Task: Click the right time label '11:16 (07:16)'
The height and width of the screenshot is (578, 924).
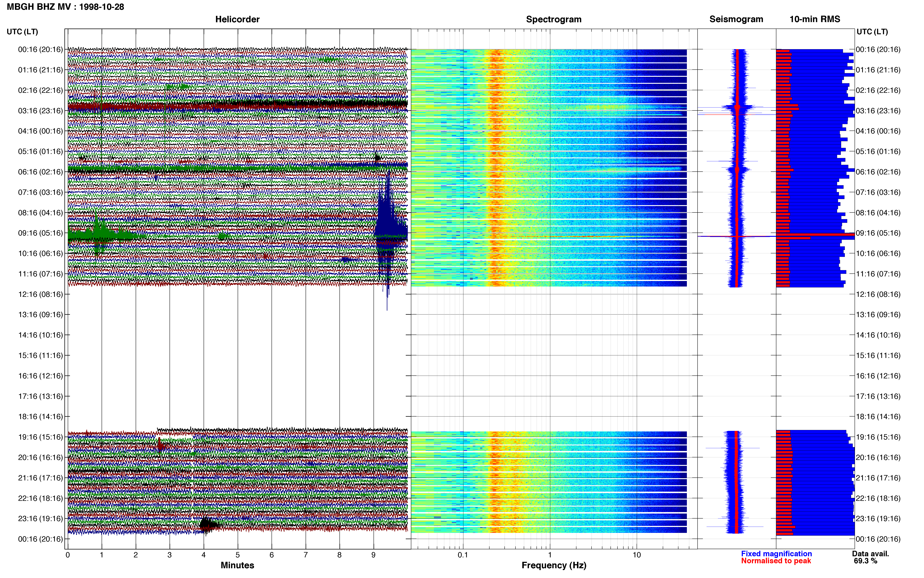Action: pyautogui.click(x=878, y=274)
